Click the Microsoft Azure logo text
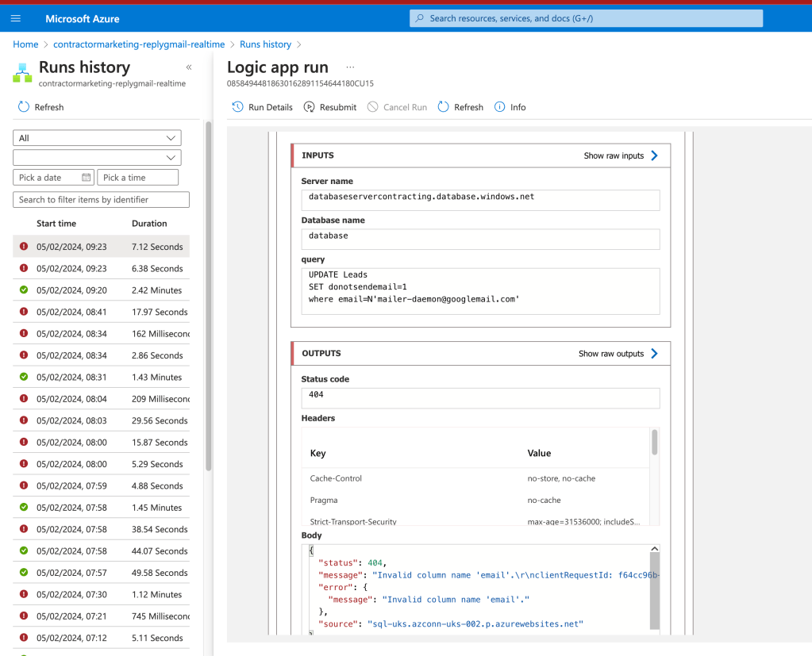This screenshot has width=812, height=656. [83, 18]
